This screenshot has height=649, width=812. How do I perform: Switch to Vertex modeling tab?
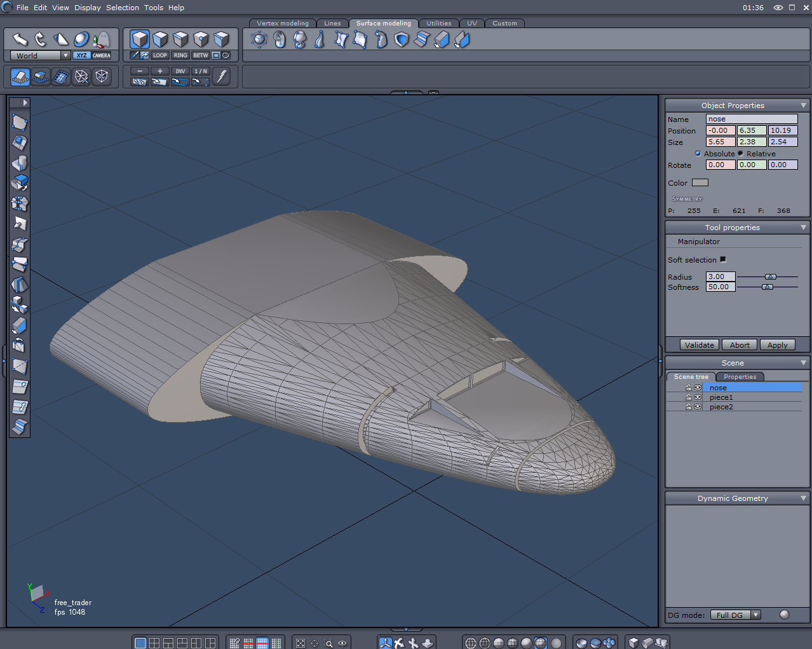point(283,23)
